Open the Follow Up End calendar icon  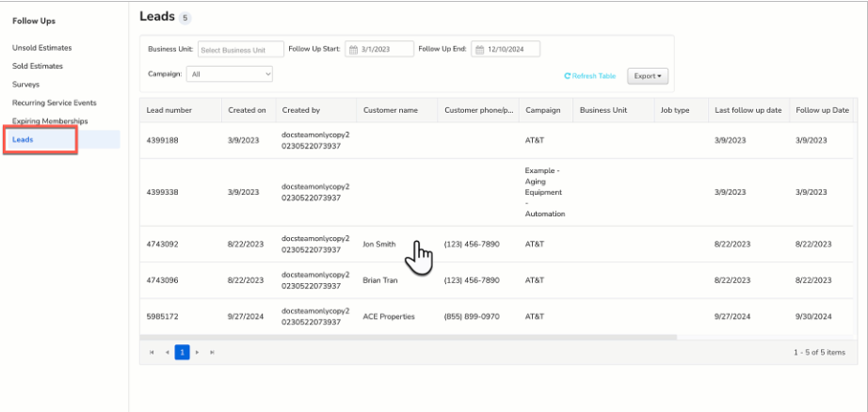pos(480,49)
